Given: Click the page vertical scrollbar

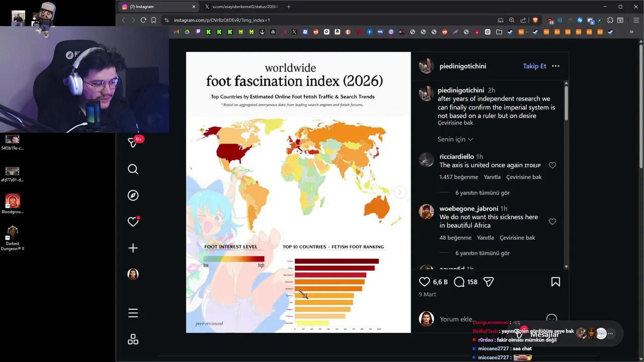Looking at the screenshot, I should [x=641, y=106].
